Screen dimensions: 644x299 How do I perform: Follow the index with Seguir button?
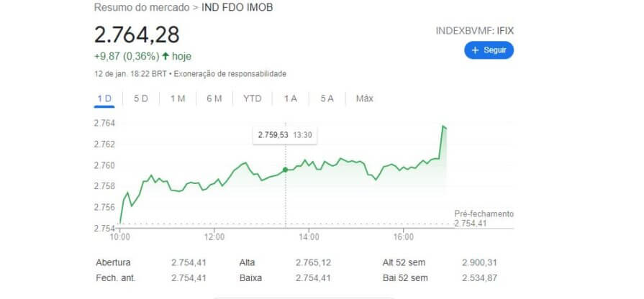[489, 50]
